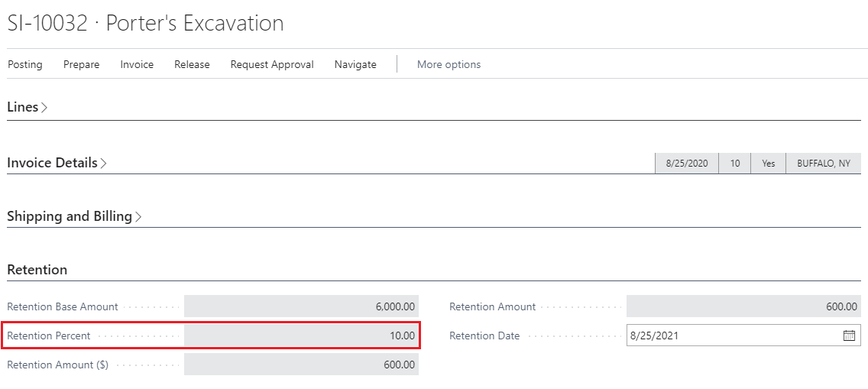
Task: Expand the Invoice Details section
Action: point(57,163)
